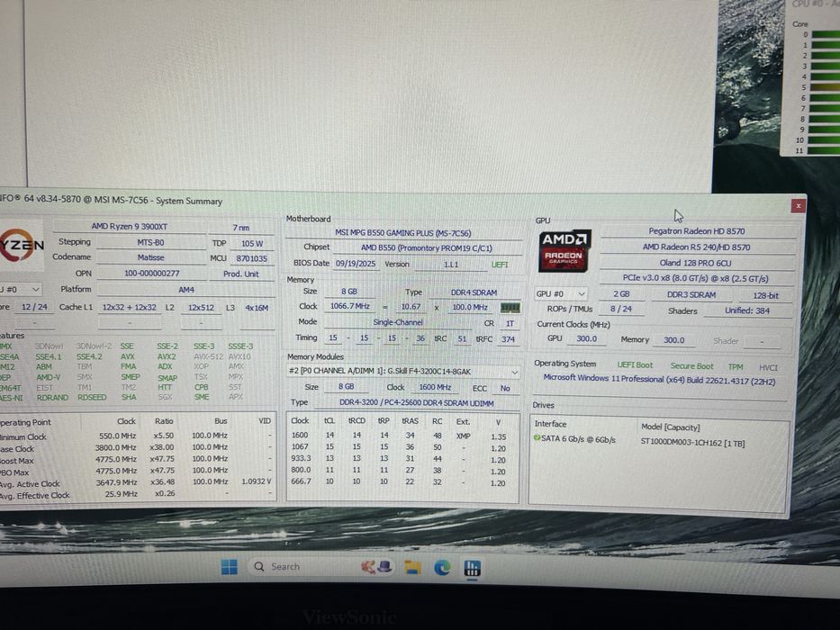Click the TPM status label

point(736,367)
